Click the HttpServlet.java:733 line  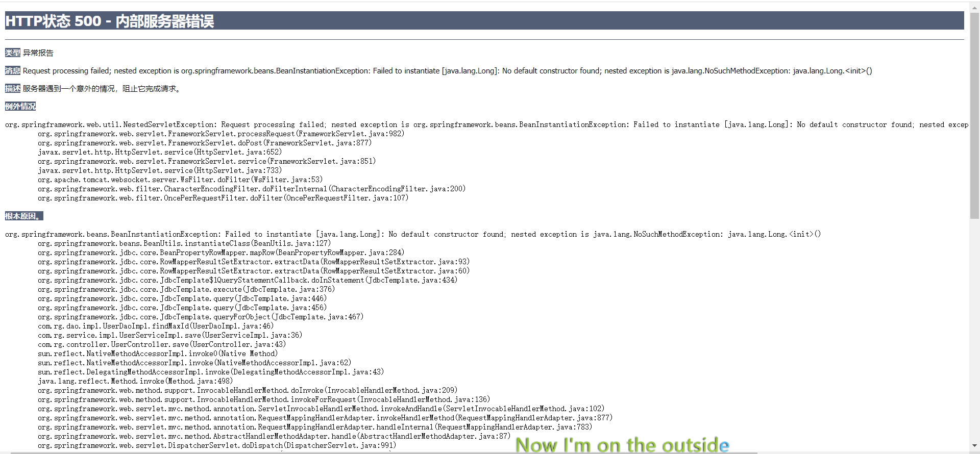pos(160,170)
